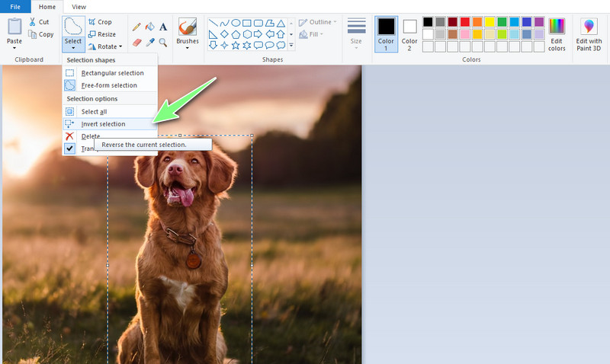
Task: Click the Resize button
Action: pyautogui.click(x=101, y=35)
